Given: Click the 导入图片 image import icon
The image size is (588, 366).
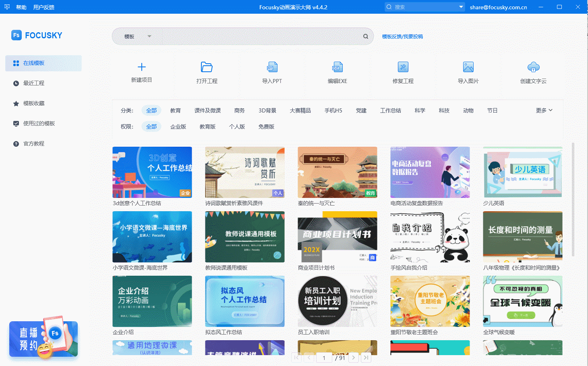Looking at the screenshot, I should [468, 67].
